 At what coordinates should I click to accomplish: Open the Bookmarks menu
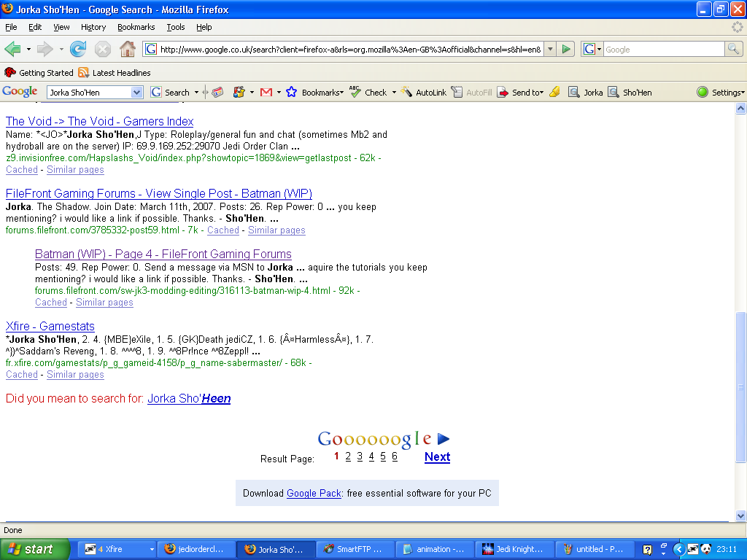tap(136, 27)
